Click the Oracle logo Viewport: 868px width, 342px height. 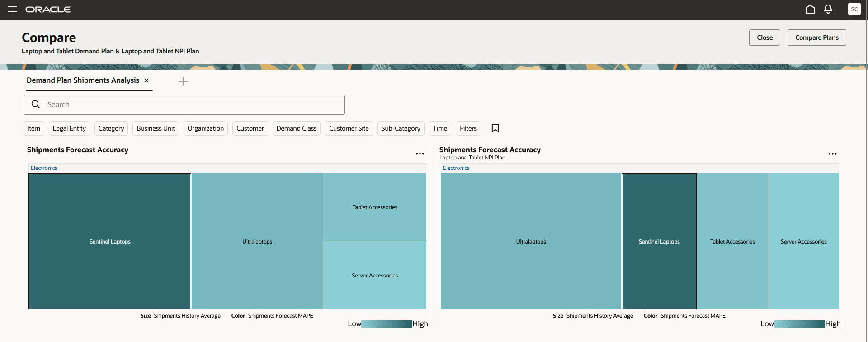pos(48,9)
